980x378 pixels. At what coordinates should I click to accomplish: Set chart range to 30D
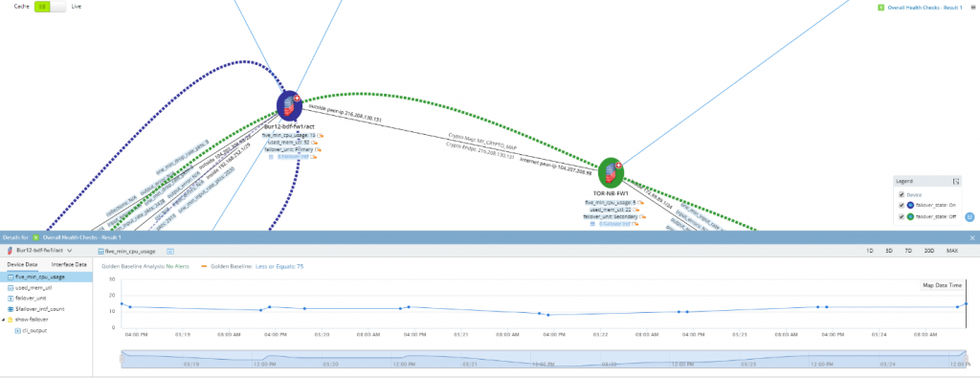[x=928, y=251]
